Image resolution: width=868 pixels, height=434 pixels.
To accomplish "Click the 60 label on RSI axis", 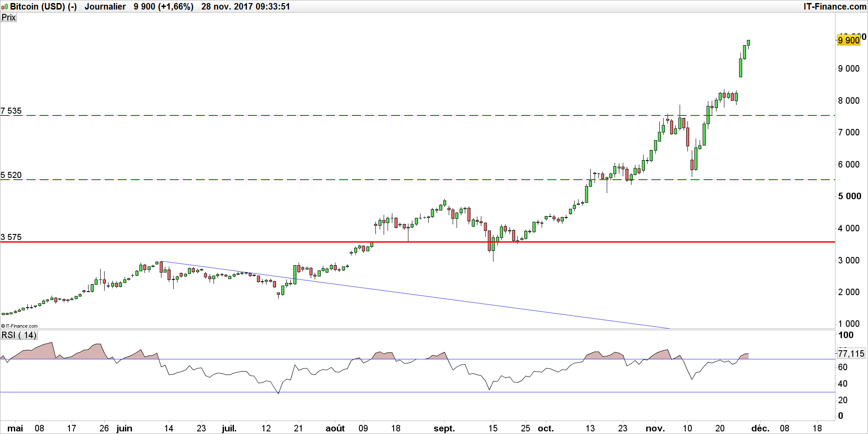I will [x=843, y=367].
